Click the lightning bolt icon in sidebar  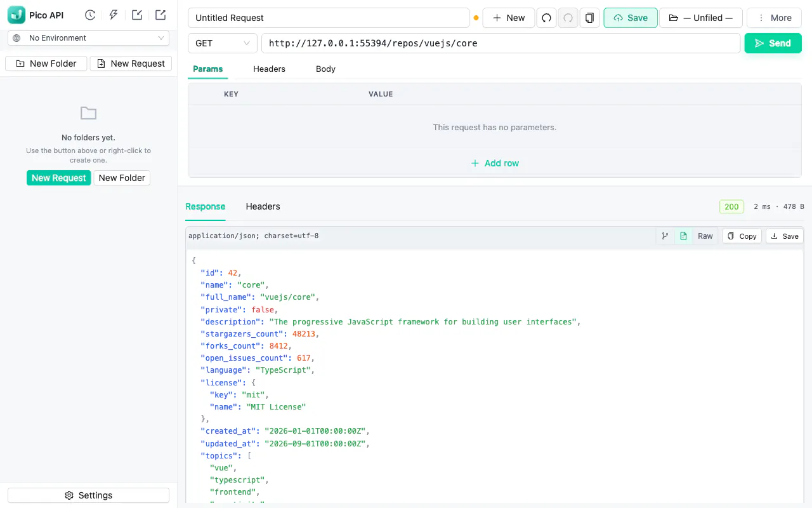click(x=114, y=15)
